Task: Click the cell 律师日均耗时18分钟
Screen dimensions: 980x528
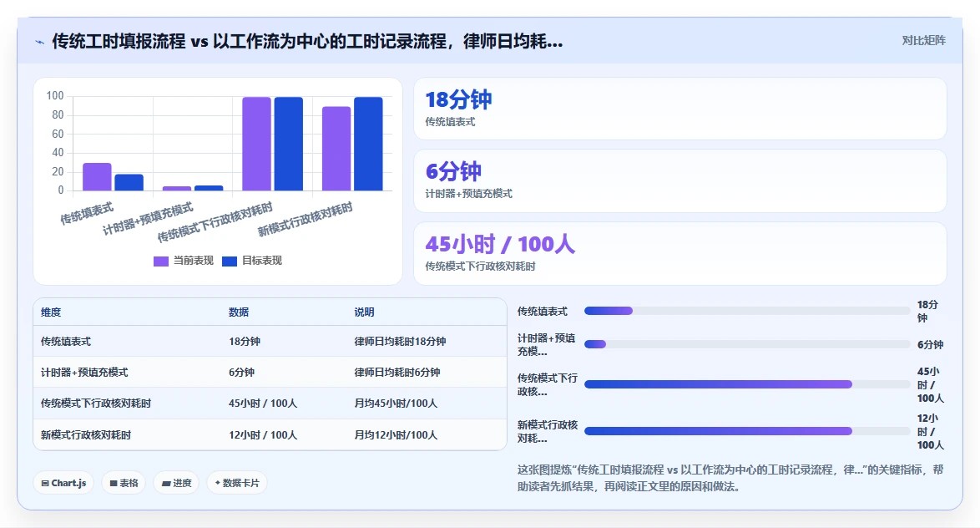Action: [x=400, y=342]
